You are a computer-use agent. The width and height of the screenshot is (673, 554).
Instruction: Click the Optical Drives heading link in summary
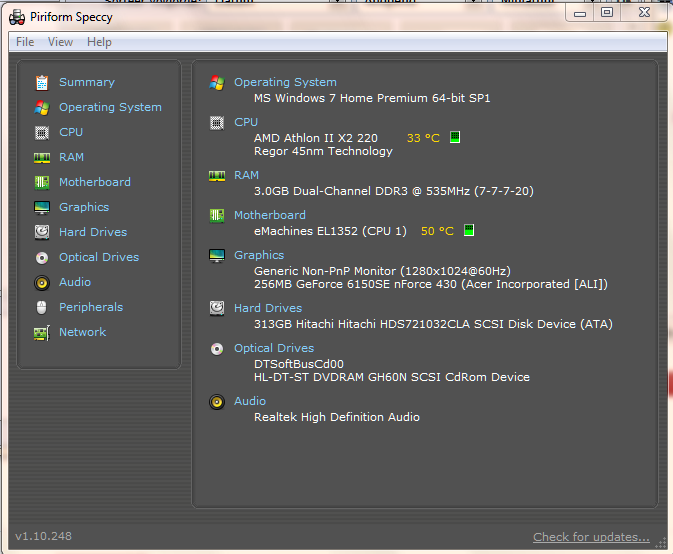tap(274, 348)
